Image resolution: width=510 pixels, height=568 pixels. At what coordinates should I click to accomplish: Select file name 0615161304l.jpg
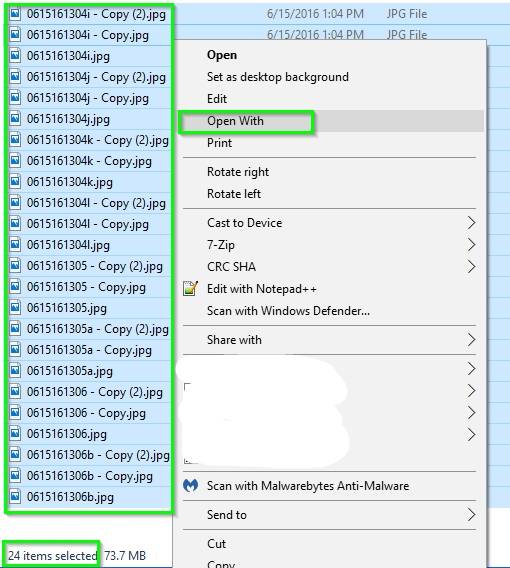(68, 245)
